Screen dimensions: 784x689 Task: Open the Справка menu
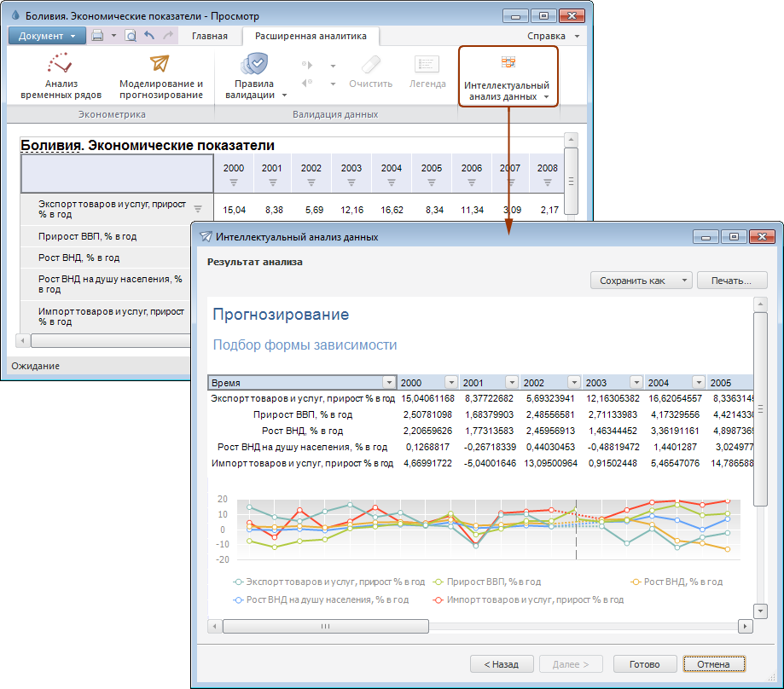pyautogui.click(x=553, y=36)
